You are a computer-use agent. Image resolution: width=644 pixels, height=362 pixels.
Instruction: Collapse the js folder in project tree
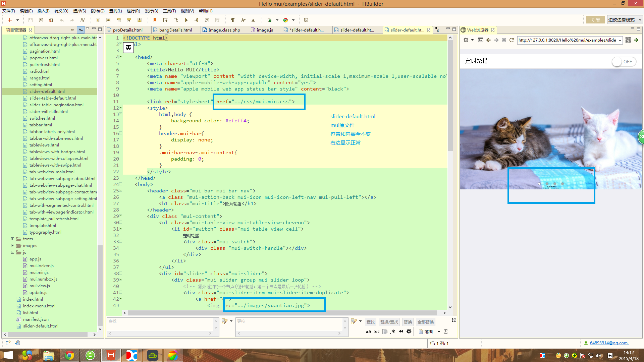13,252
